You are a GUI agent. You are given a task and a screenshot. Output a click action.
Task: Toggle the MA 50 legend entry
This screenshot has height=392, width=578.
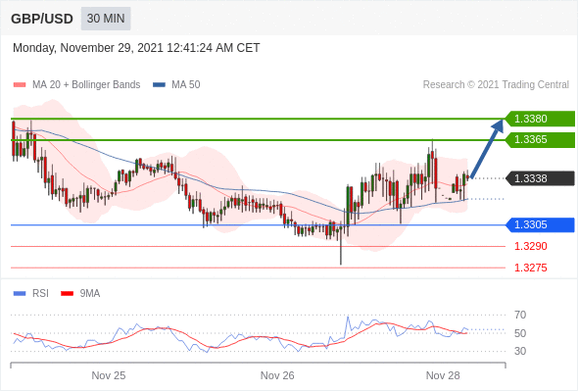point(176,85)
